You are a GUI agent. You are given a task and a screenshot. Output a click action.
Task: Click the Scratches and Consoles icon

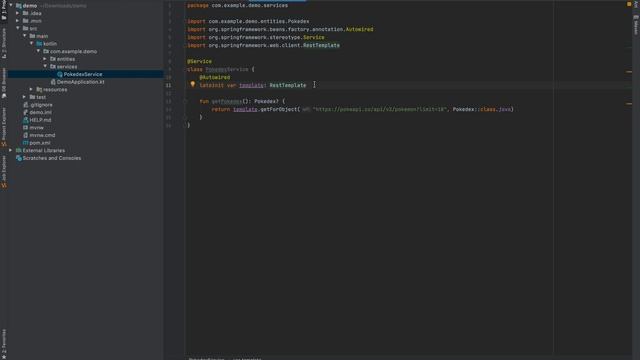coord(18,158)
